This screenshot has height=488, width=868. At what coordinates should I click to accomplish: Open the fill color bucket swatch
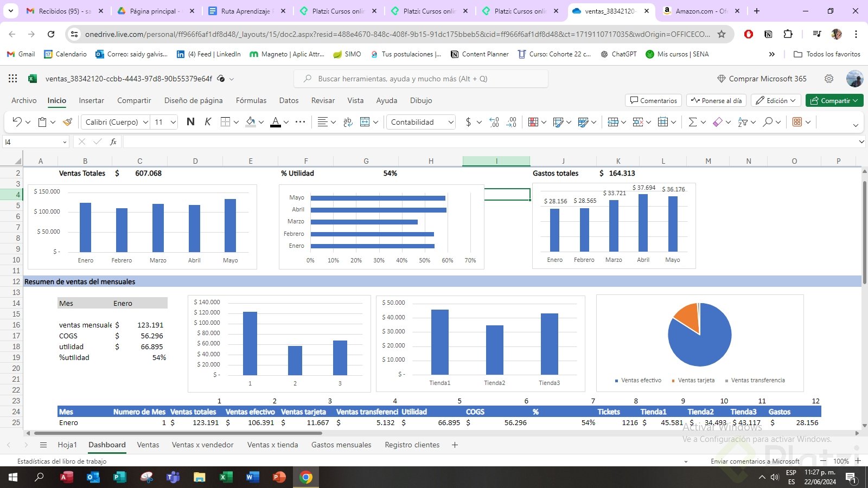click(251, 122)
